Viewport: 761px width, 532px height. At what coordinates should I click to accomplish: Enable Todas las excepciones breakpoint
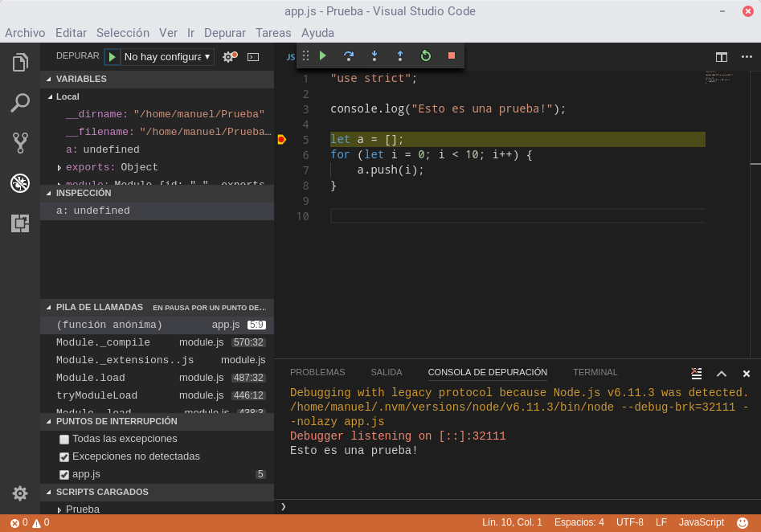click(x=64, y=440)
